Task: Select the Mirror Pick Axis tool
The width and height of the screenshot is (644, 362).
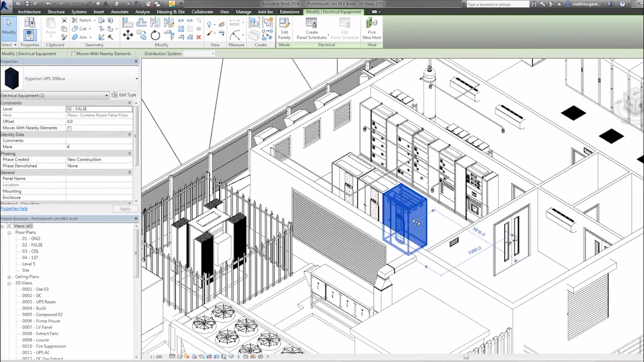Action: coord(155,22)
